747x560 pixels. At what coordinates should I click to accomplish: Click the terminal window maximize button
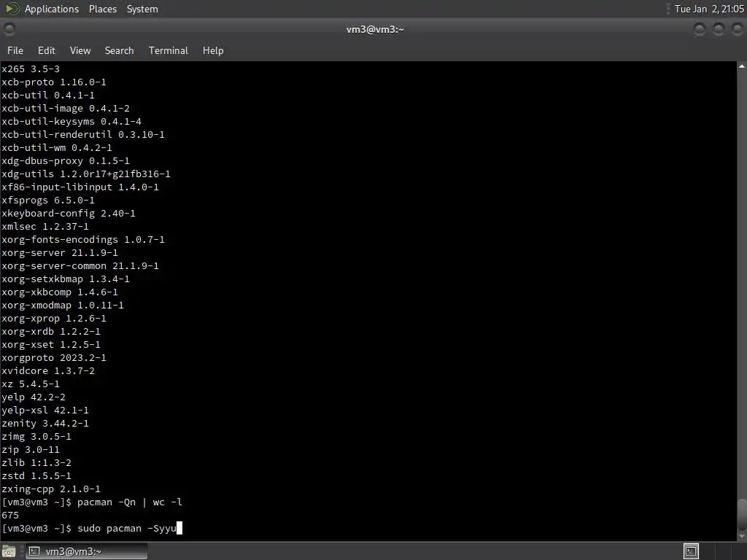(x=719, y=29)
